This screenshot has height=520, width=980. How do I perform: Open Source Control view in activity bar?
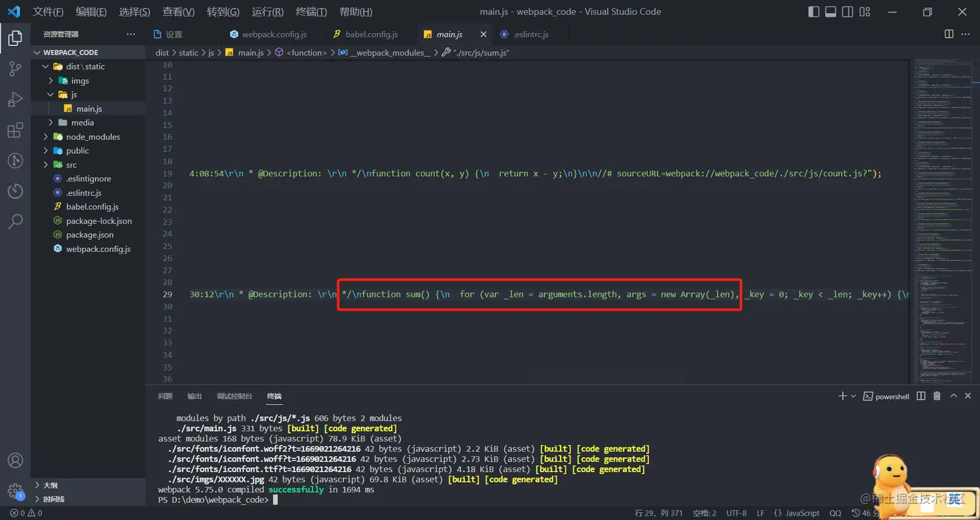pyautogui.click(x=15, y=69)
